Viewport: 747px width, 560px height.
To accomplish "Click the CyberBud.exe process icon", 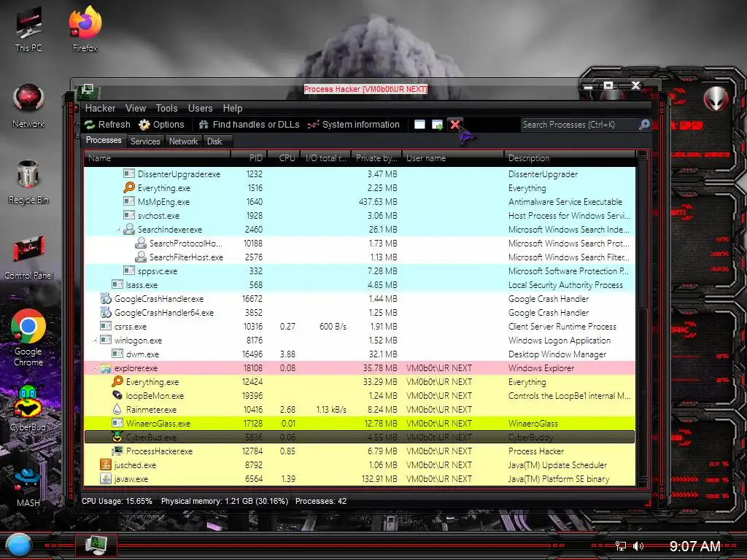I will [117, 437].
